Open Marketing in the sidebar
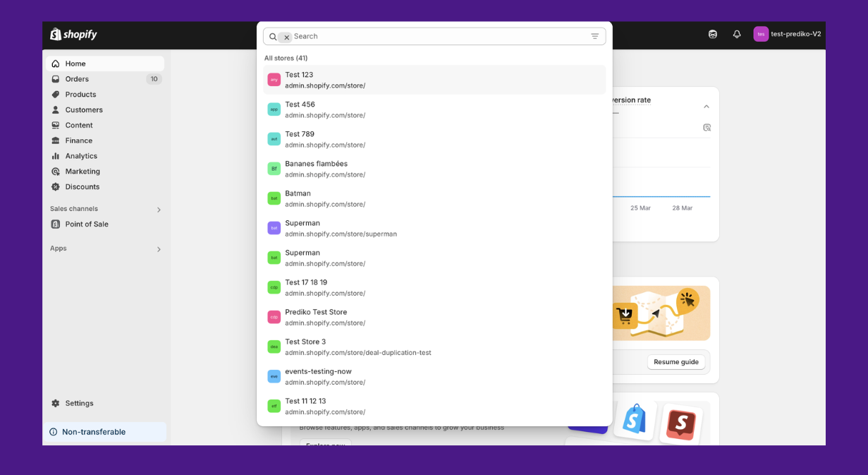868x475 pixels. pyautogui.click(x=105, y=172)
